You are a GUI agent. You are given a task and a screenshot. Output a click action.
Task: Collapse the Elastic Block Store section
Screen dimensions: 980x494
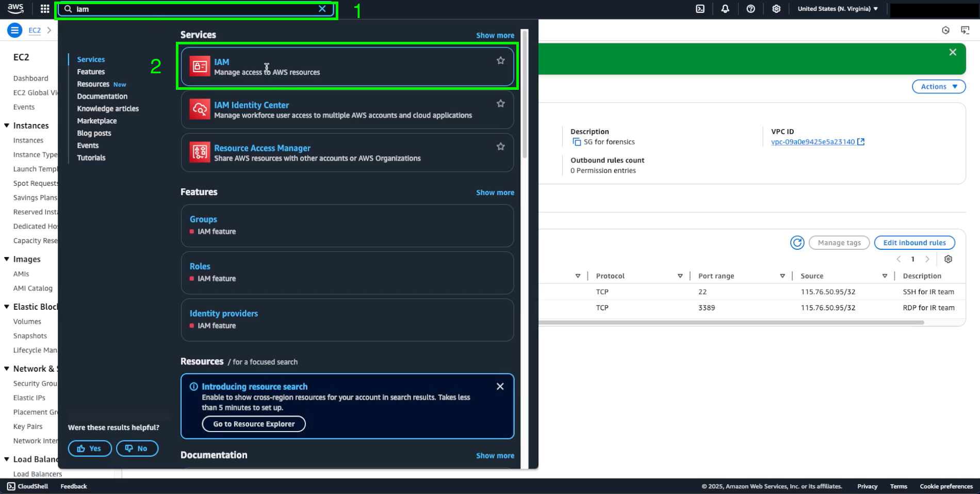tap(7, 307)
